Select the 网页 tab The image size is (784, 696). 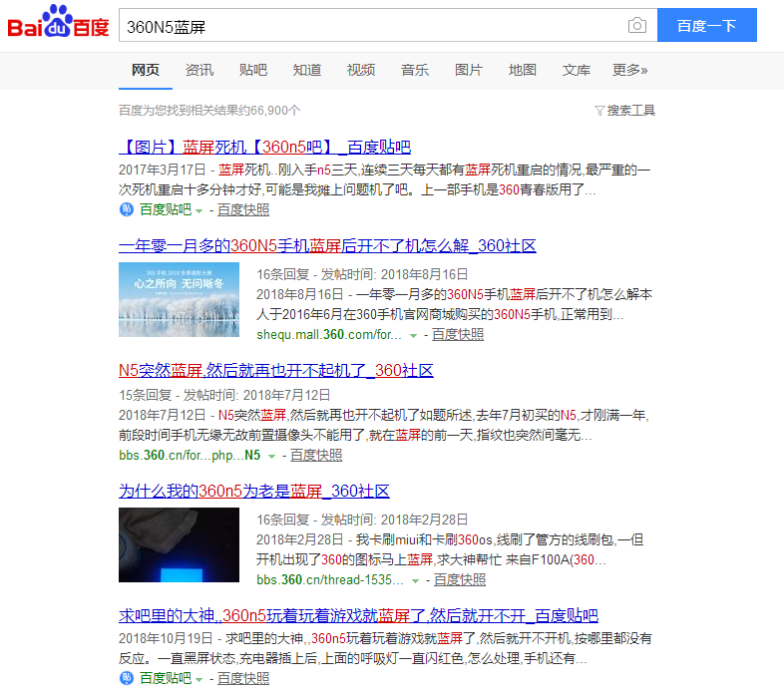[x=146, y=70]
